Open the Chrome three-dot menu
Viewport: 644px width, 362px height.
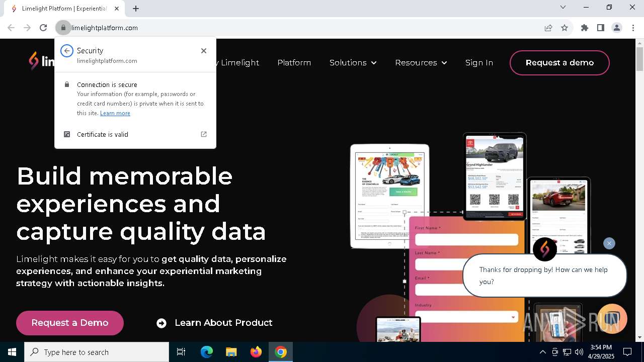633,28
